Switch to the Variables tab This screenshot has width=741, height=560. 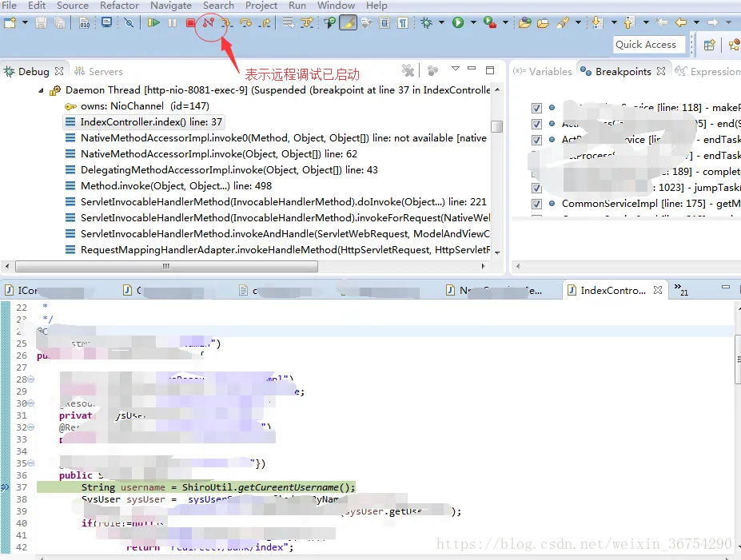(543, 71)
